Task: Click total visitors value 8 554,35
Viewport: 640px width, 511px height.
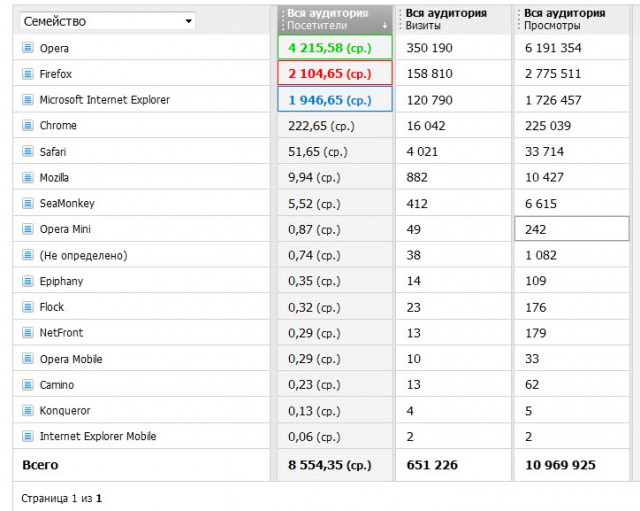Action: pos(330,465)
